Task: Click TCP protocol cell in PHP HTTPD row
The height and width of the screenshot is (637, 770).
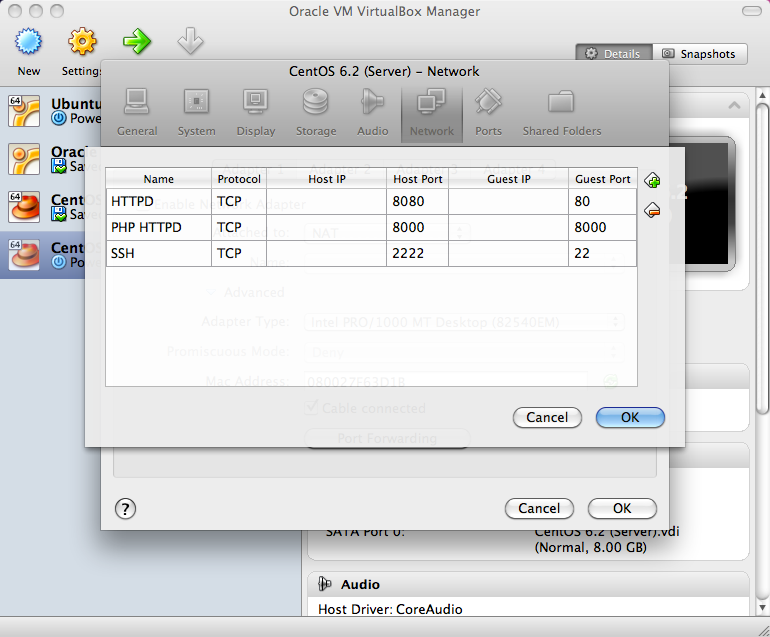Action: (x=239, y=227)
